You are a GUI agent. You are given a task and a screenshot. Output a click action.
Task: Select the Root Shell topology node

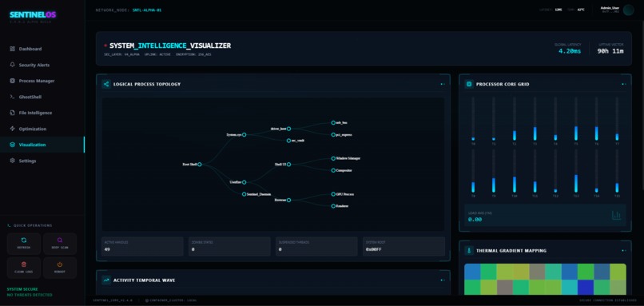click(199, 165)
